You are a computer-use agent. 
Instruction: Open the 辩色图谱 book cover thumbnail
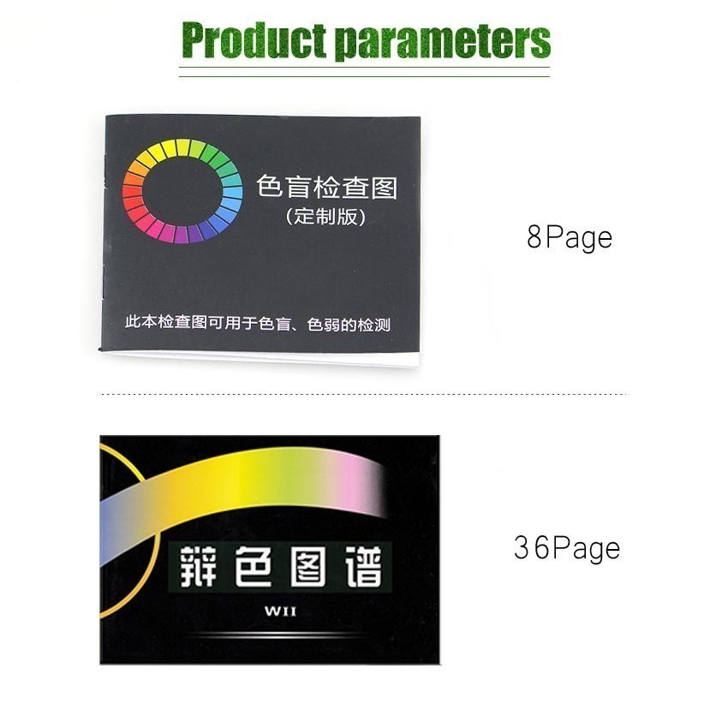[270, 550]
